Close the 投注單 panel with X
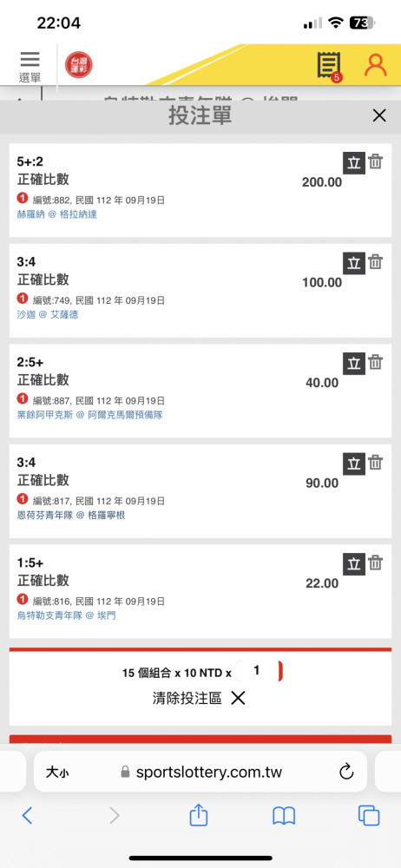The height and width of the screenshot is (868, 401). [x=379, y=115]
